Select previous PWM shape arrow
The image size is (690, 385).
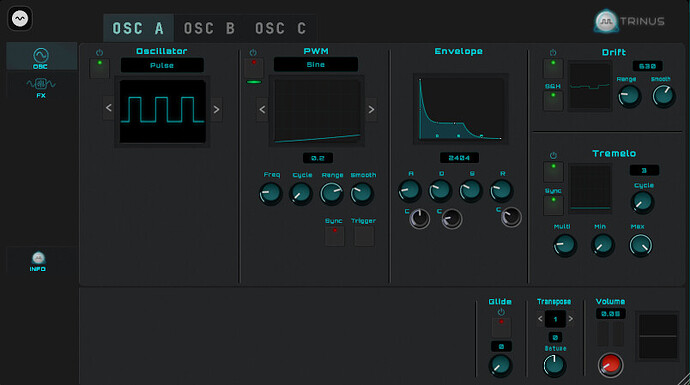pos(262,109)
